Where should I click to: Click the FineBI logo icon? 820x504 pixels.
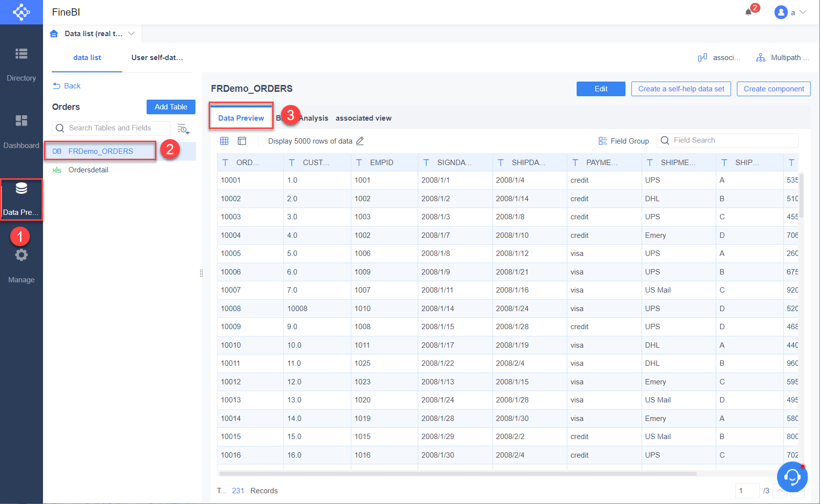point(22,12)
